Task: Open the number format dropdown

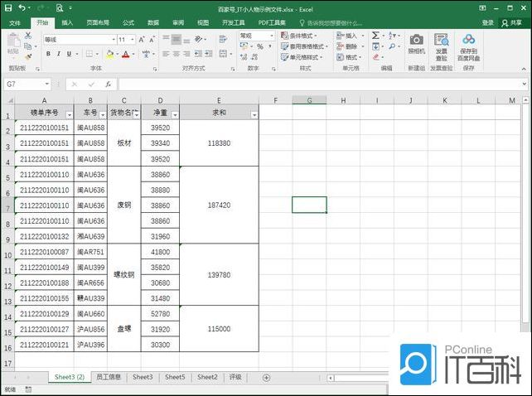Action: click(x=272, y=36)
